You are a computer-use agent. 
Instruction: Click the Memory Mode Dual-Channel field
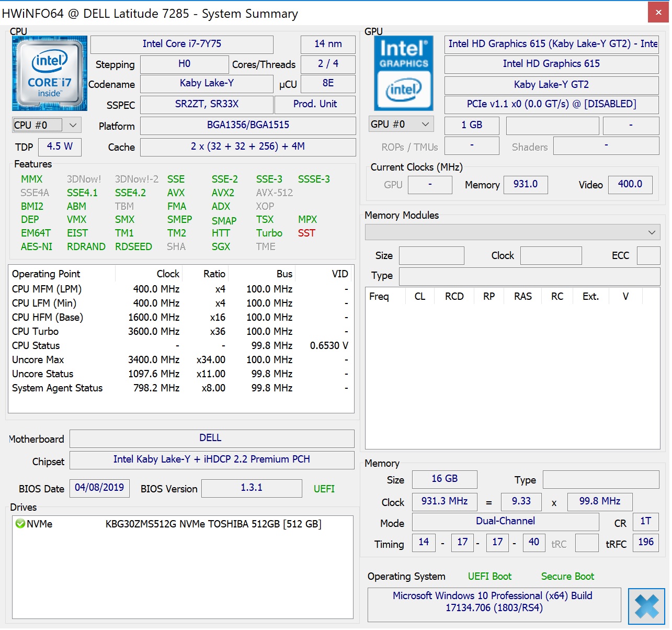pyautogui.click(x=505, y=521)
